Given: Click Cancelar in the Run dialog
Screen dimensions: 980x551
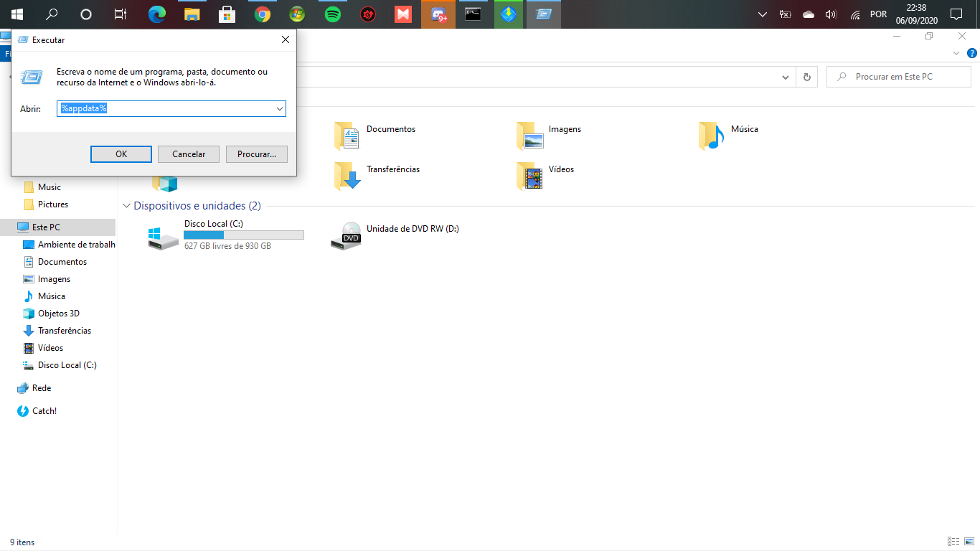Looking at the screenshot, I should coord(189,154).
